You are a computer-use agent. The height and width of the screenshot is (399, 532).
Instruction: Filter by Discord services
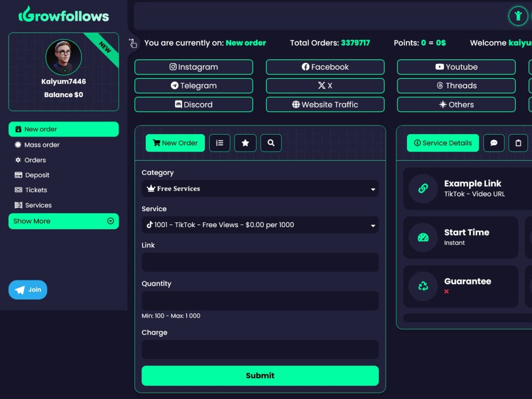(194, 104)
